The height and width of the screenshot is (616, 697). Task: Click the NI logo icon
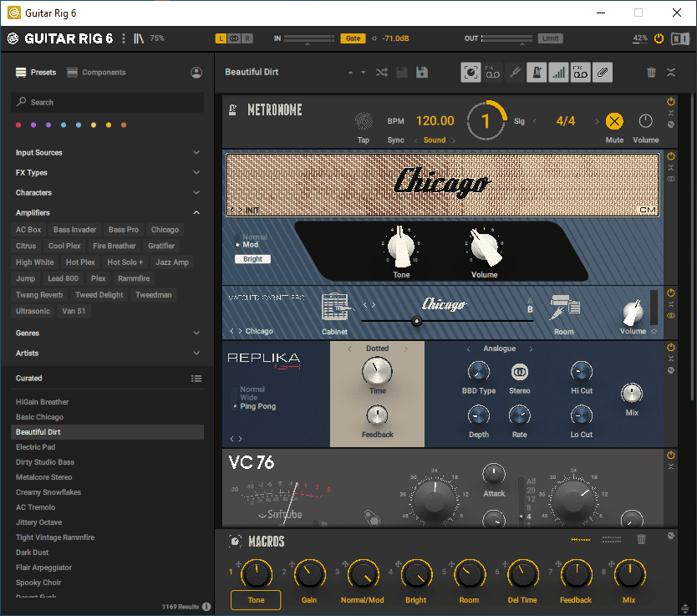tap(679, 38)
